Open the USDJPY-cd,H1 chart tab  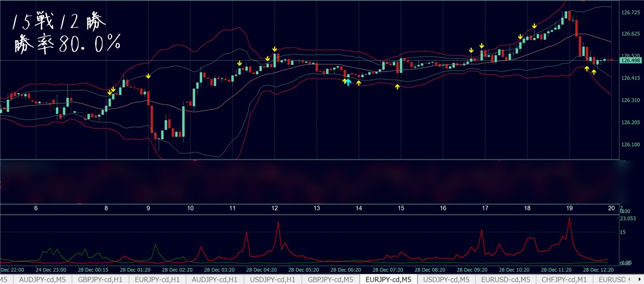(x=273, y=280)
